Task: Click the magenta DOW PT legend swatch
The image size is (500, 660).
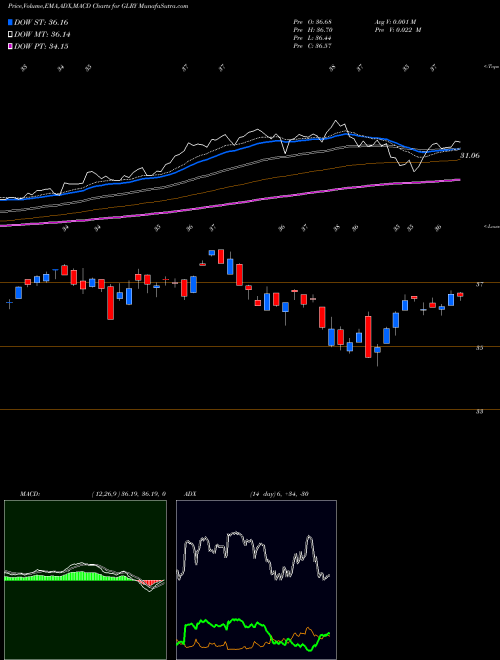Action: (x=10, y=46)
